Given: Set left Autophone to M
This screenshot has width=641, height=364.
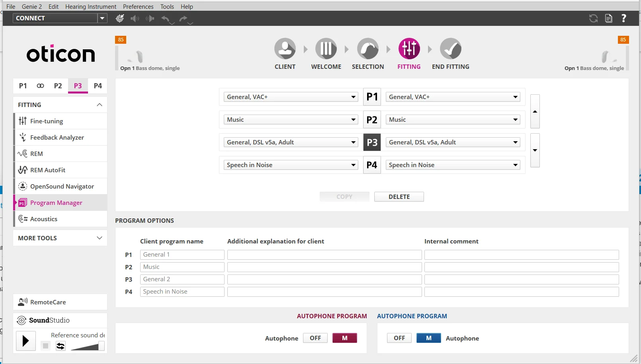Looking at the screenshot, I should click(345, 338).
